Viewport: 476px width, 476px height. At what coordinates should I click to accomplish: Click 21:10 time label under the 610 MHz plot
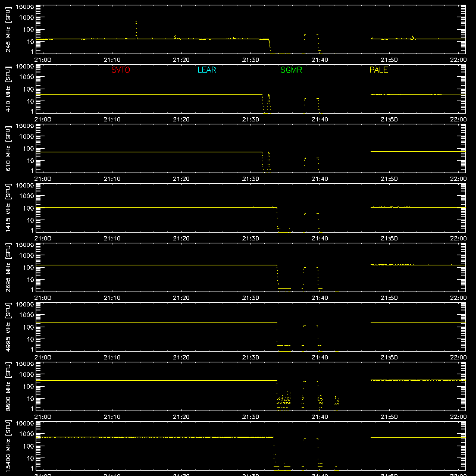coord(112,179)
